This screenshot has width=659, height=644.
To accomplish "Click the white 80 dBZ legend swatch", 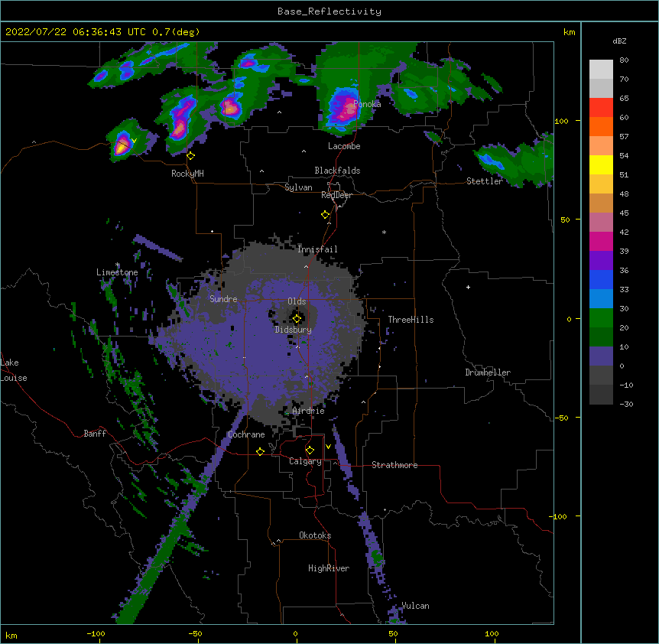I will [x=601, y=70].
